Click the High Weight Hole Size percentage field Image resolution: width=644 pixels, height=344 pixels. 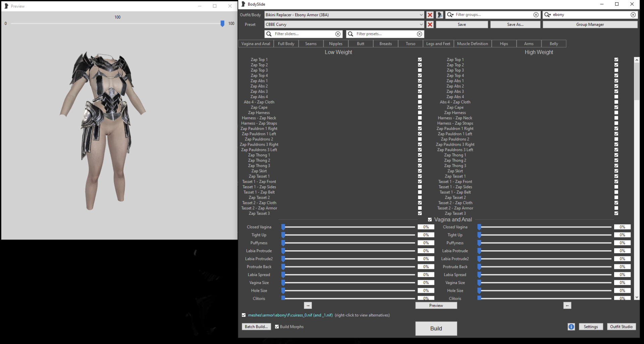pyautogui.click(x=622, y=291)
